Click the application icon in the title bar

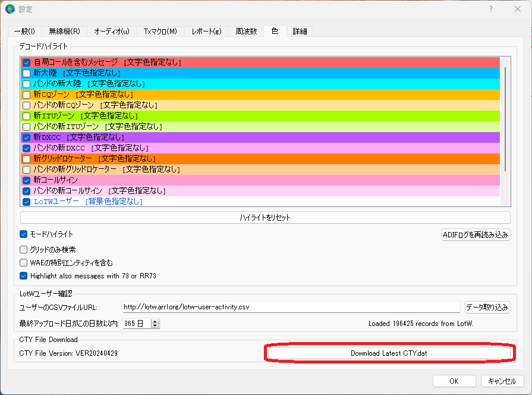tap(10, 8)
